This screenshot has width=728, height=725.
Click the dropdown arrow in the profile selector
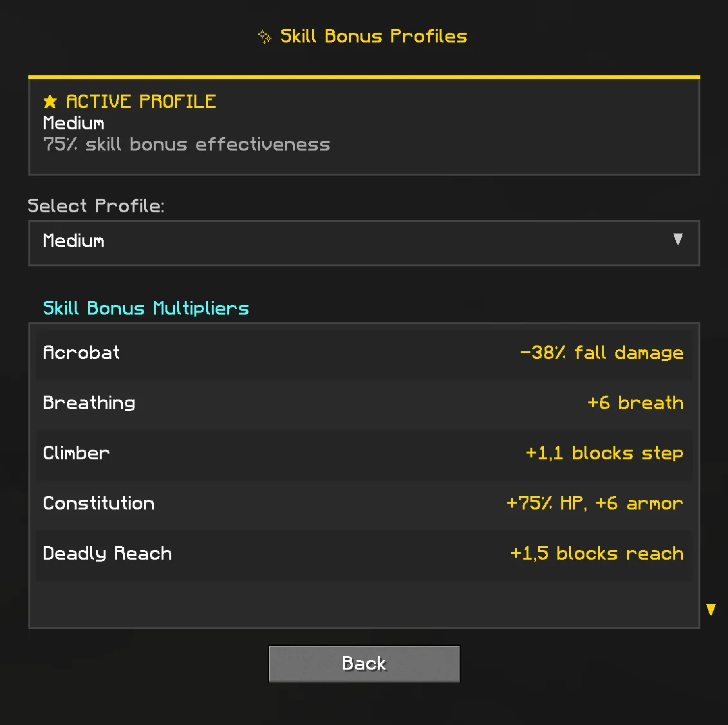[678, 240]
